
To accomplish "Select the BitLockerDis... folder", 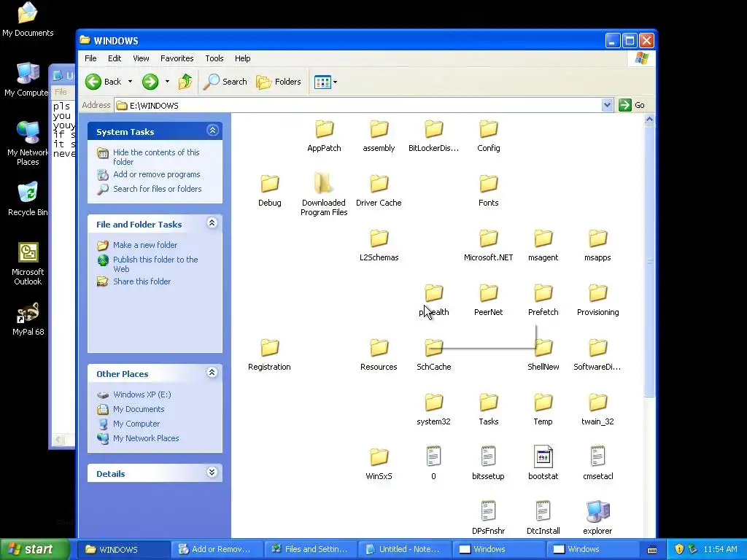I will (x=433, y=136).
